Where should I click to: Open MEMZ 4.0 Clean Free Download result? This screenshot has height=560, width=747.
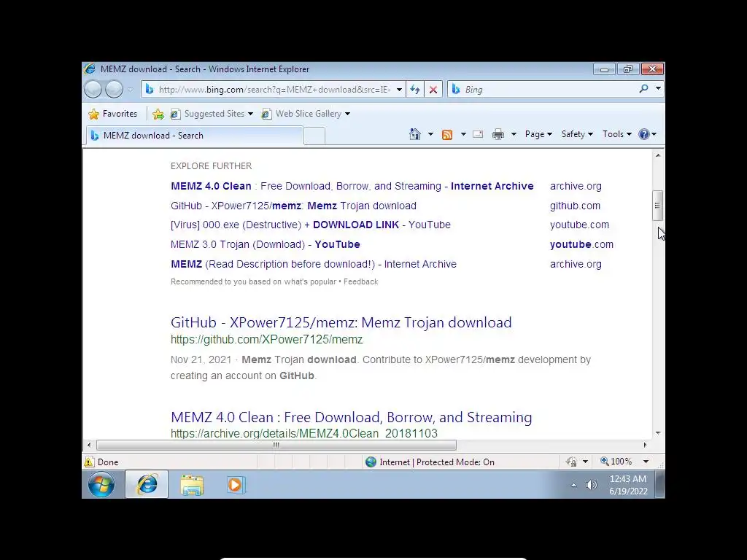[351, 417]
